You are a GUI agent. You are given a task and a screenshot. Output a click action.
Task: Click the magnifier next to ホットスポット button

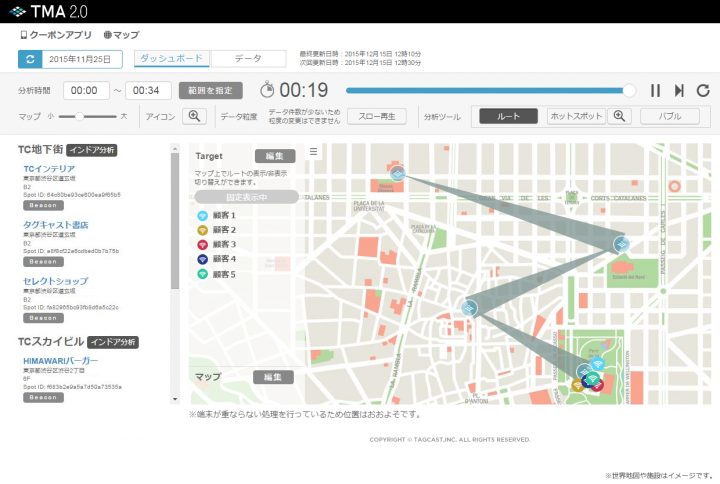click(621, 116)
